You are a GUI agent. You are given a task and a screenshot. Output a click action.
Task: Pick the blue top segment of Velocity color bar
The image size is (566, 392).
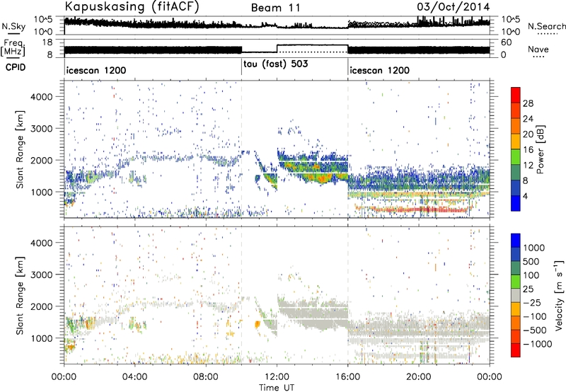[x=516, y=241]
